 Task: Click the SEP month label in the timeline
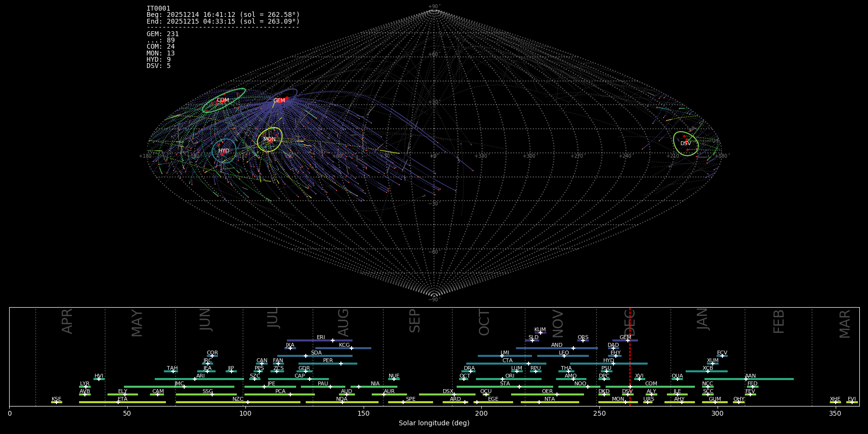pos(415,321)
